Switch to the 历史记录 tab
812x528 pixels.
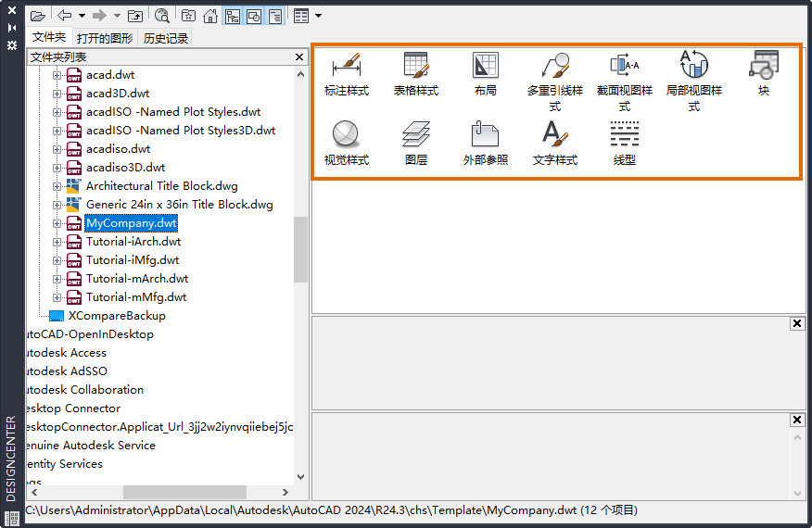click(166, 38)
